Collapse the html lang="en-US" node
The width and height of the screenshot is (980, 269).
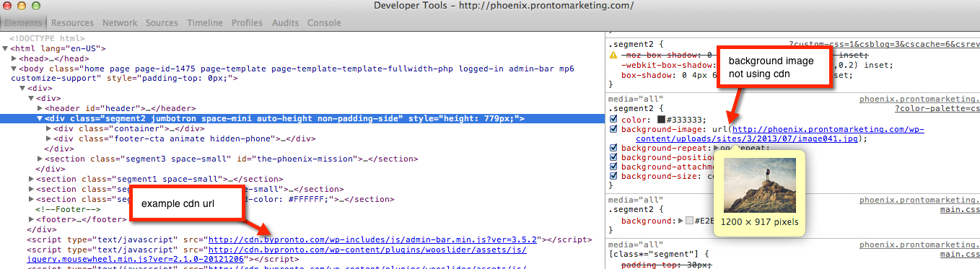6,49
